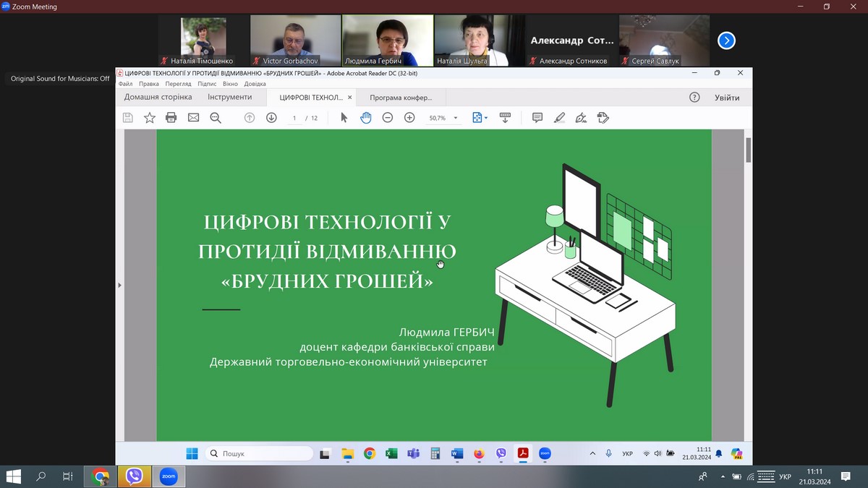Zoom in with the plus circle icon
The width and height of the screenshot is (868, 488).
pyautogui.click(x=409, y=118)
